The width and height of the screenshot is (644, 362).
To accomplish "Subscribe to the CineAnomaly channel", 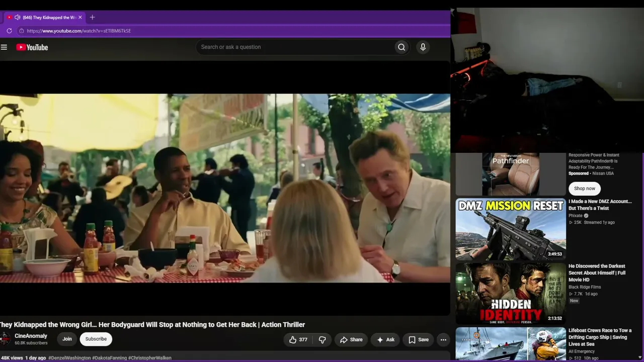I will (96, 339).
